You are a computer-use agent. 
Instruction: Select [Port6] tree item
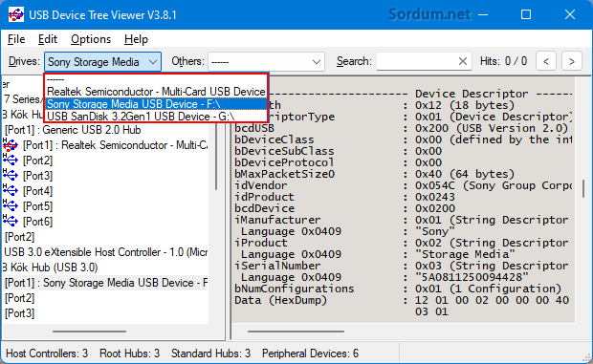coord(38,222)
